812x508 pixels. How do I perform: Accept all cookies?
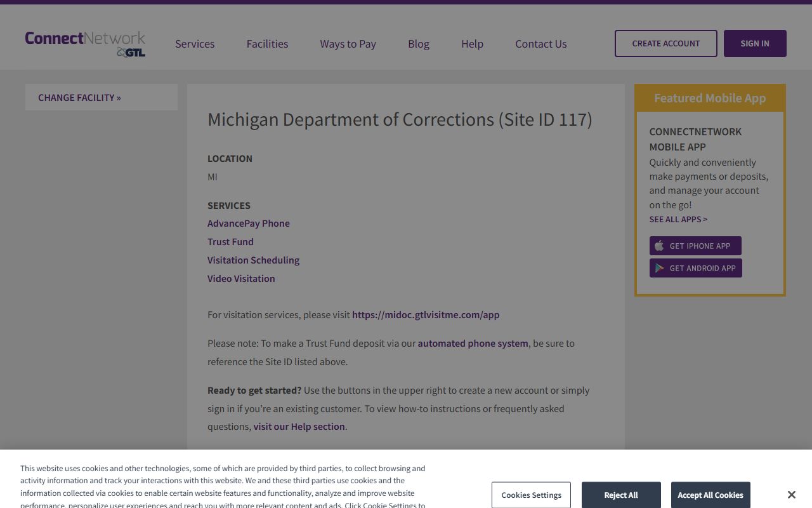point(710,495)
